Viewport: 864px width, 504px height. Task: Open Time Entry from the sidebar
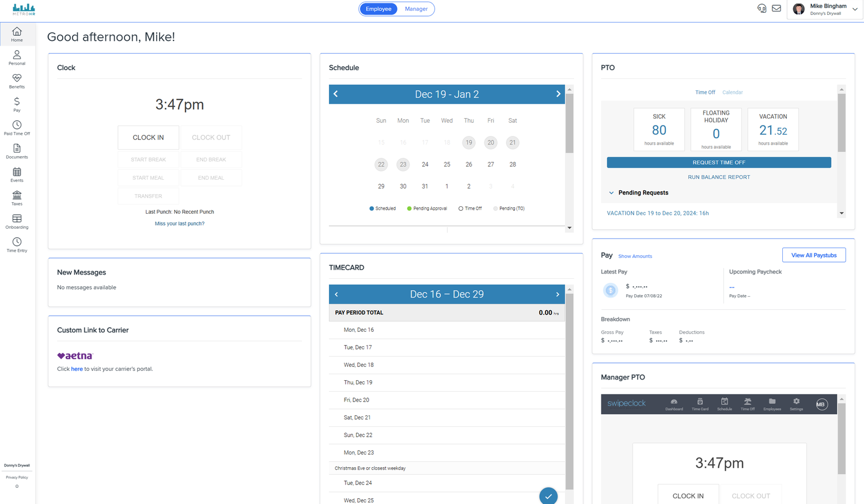point(17,244)
